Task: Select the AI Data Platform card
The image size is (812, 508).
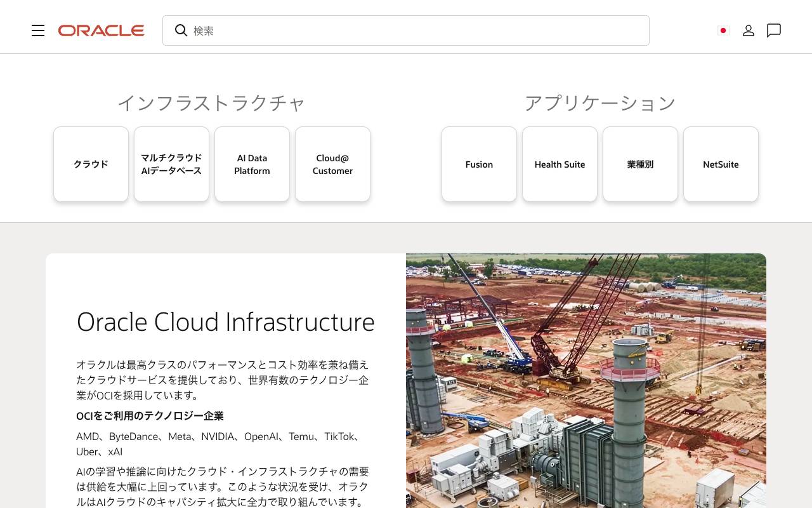Action: (x=252, y=164)
